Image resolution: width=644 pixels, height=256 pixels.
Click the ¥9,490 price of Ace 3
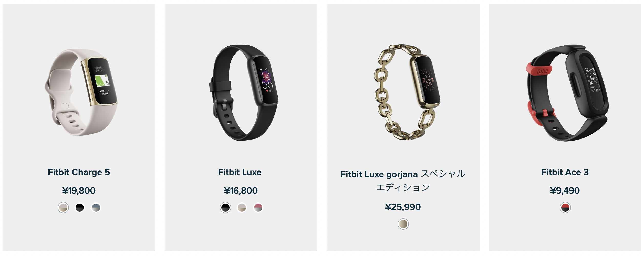(565, 191)
